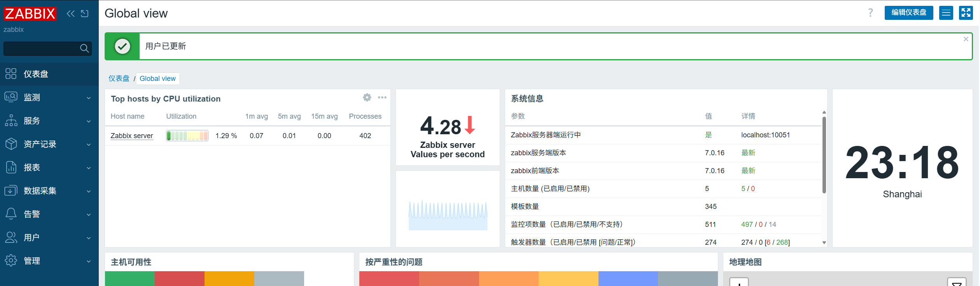Viewport: 980px width, 286px height.
Task: Open the 告警 menu label
Action: [32, 214]
